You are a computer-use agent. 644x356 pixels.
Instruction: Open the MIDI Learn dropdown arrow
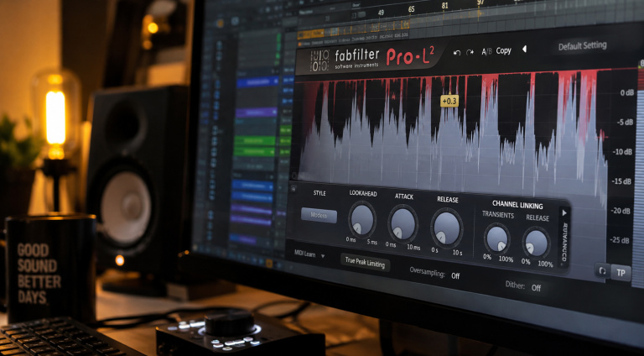(x=323, y=256)
